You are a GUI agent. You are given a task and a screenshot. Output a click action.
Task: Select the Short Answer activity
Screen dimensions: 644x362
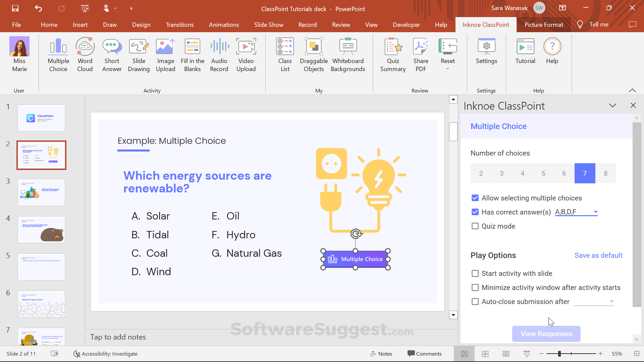[112, 54]
